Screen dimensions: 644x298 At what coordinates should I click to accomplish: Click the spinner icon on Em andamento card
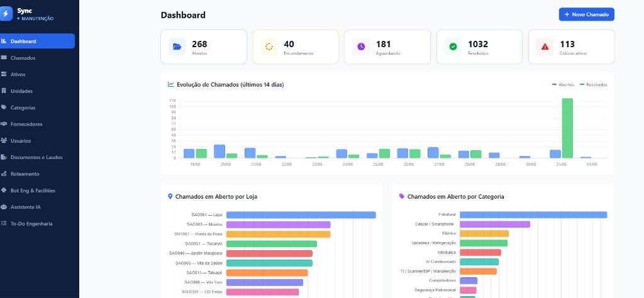269,47
